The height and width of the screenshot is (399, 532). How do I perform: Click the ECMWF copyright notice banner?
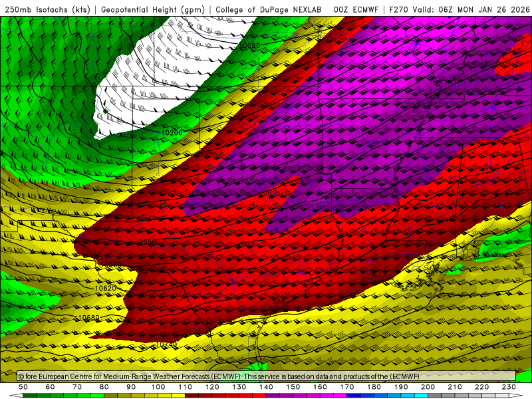coord(267,376)
